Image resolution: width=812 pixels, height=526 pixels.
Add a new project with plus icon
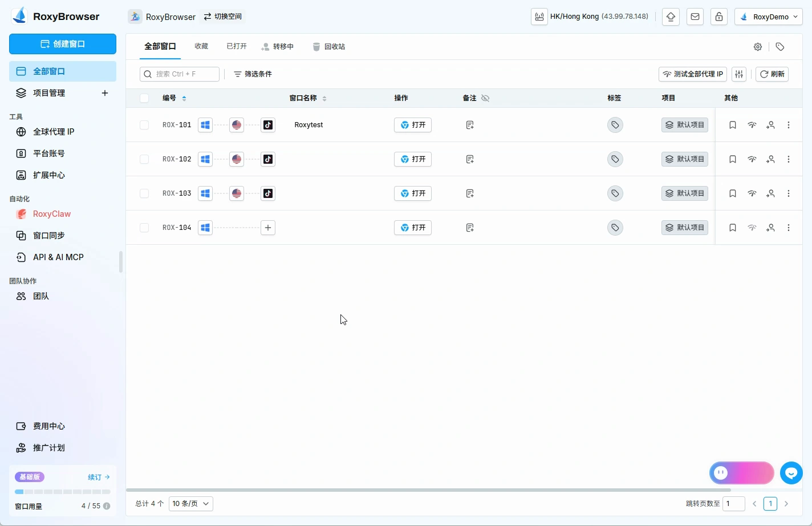(x=105, y=93)
